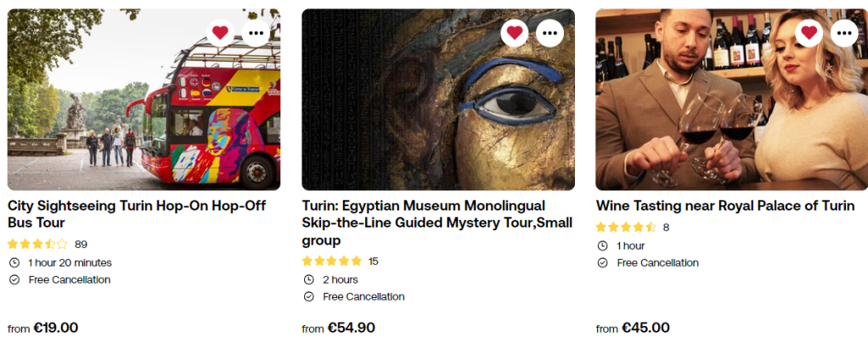Click the Egyptian Museum five-star rating
Image resolution: width=868 pixels, height=348 pixels.
(332, 261)
